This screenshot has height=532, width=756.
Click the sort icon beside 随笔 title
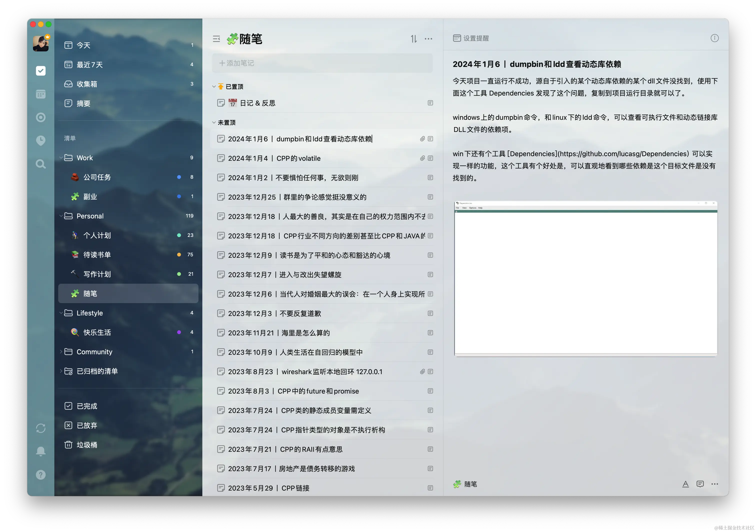pos(413,39)
